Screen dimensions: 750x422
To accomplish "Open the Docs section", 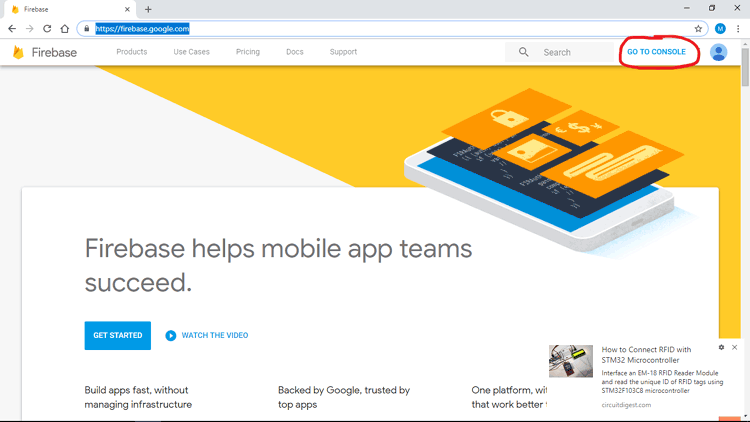I will 295,52.
